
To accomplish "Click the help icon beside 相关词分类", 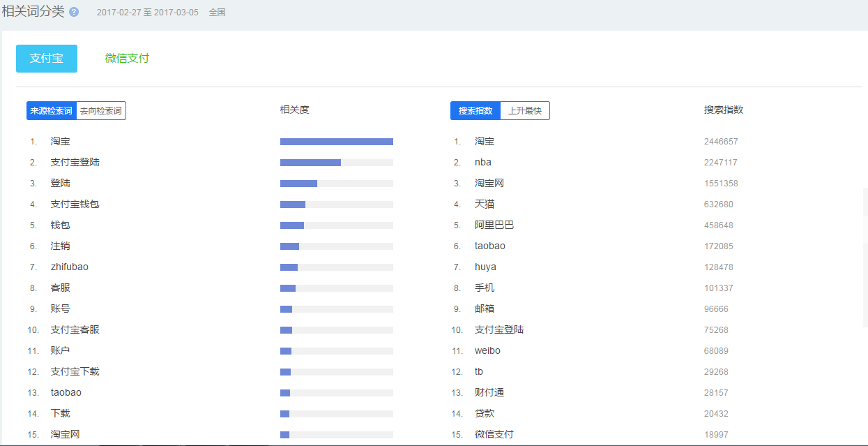I will click(x=74, y=13).
